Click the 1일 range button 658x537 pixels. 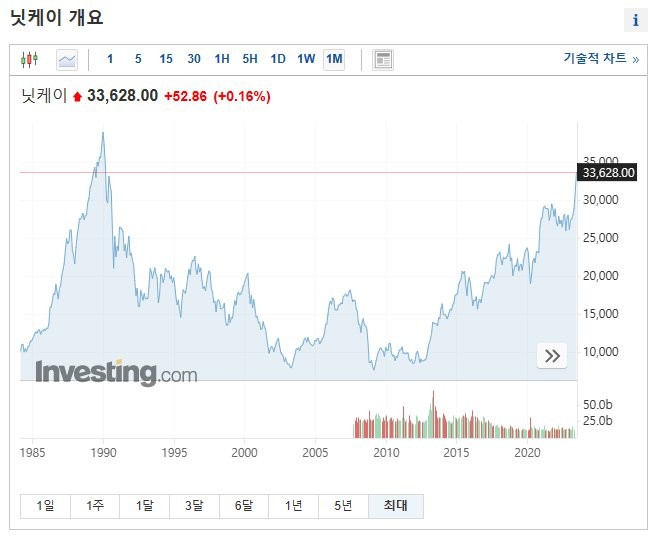(x=45, y=506)
